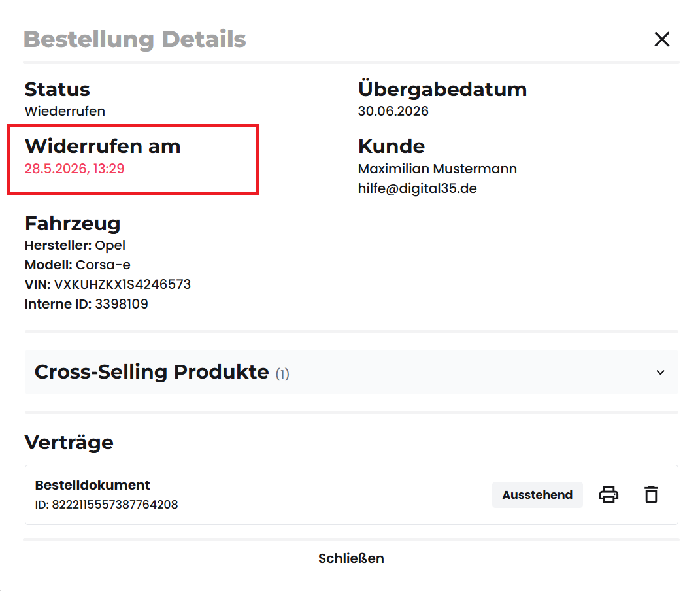Click the Fahrzeug heading
Image resolution: width=700 pixels, height=591 pixels.
point(73,223)
